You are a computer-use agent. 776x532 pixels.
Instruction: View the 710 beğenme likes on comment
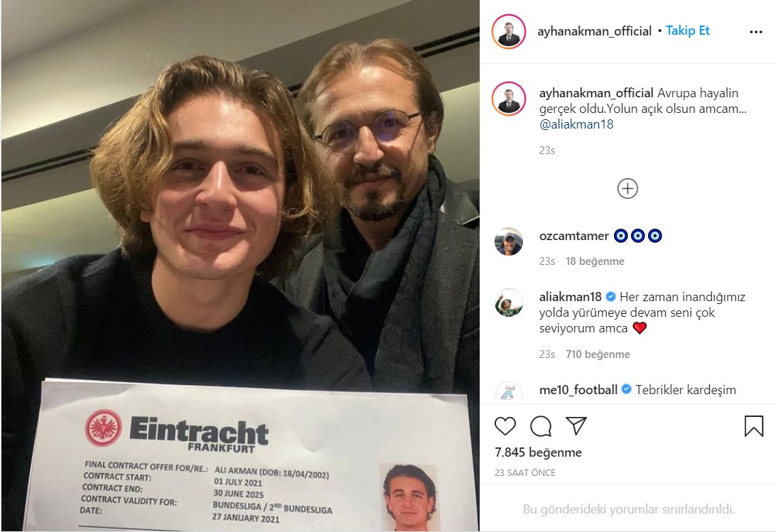(x=598, y=354)
